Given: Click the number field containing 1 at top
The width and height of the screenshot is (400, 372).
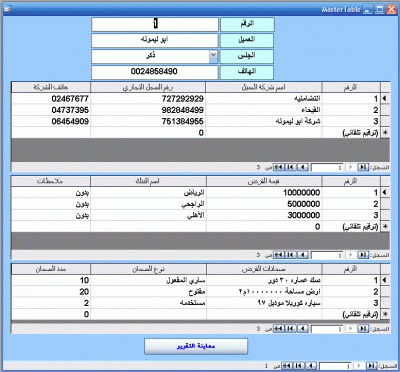Looking at the screenshot, I should [155, 24].
